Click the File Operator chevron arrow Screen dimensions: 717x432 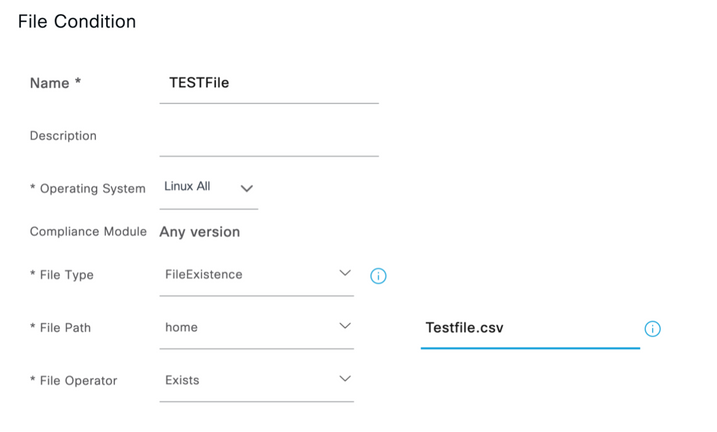tap(345, 379)
